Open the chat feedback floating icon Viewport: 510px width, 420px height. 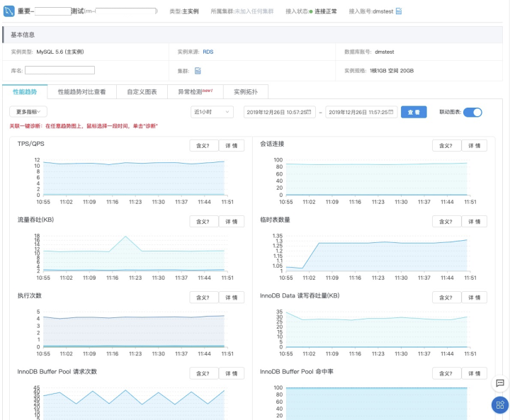pyautogui.click(x=500, y=383)
